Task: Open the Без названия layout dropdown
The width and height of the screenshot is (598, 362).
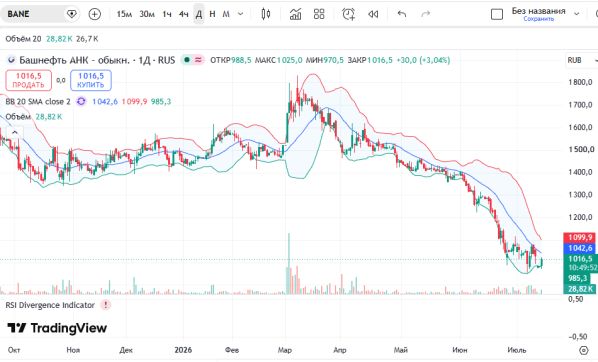Action: coord(577,14)
